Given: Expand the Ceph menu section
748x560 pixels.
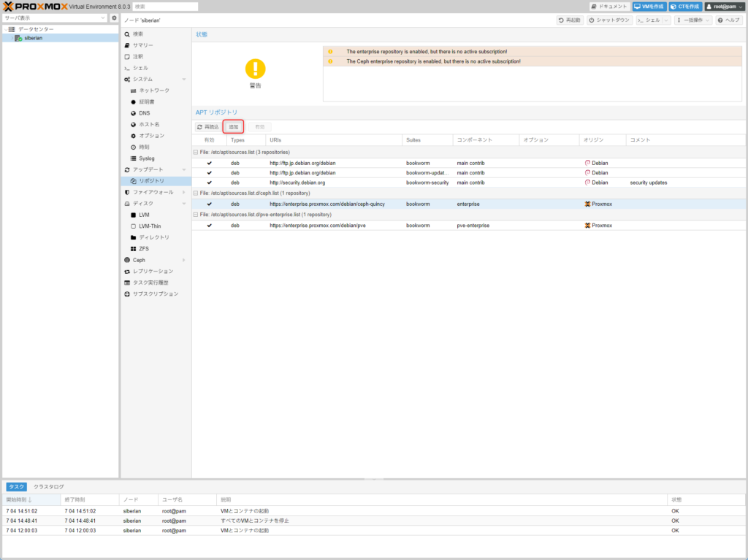Looking at the screenshot, I should pos(184,261).
